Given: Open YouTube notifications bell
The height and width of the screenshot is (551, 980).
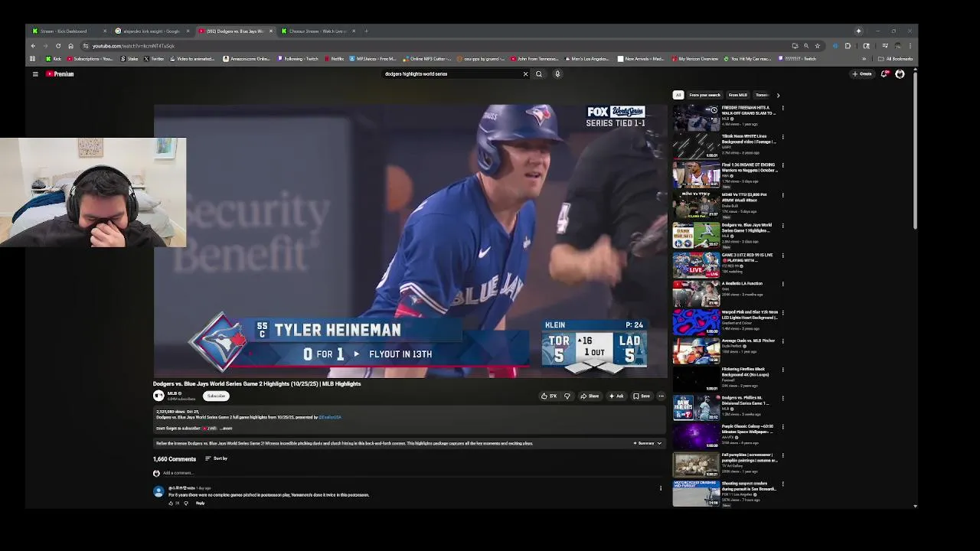Looking at the screenshot, I should pyautogui.click(x=884, y=74).
